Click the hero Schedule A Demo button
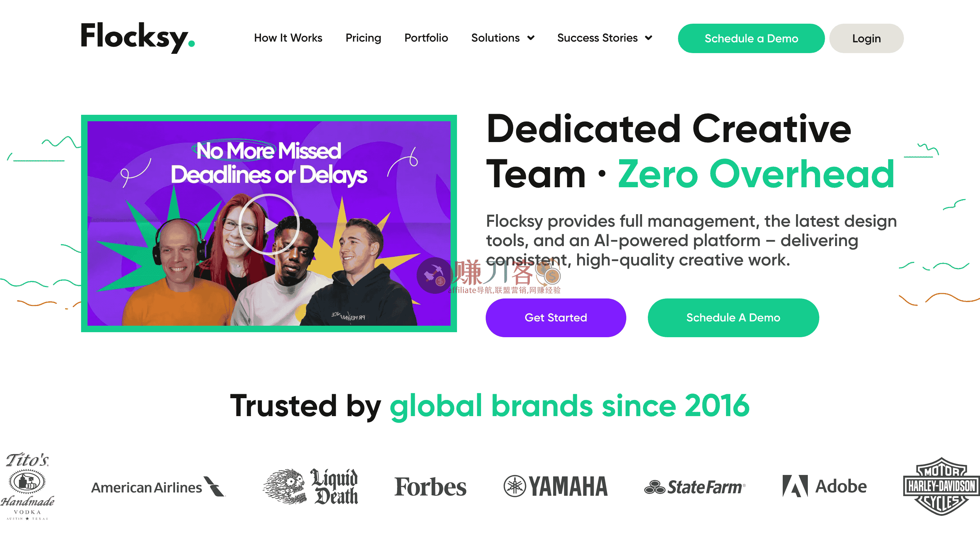Viewport: 980px width, 551px height. (x=733, y=318)
